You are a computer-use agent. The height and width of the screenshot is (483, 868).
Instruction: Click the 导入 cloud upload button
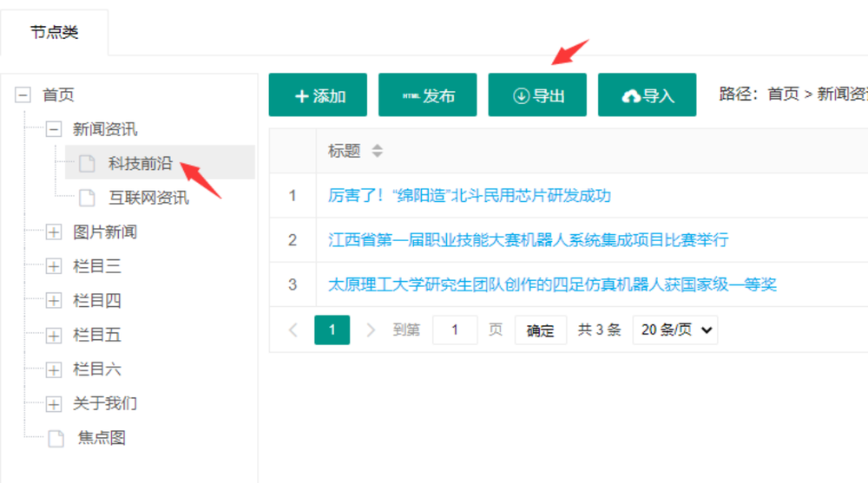(x=647, y=95)
